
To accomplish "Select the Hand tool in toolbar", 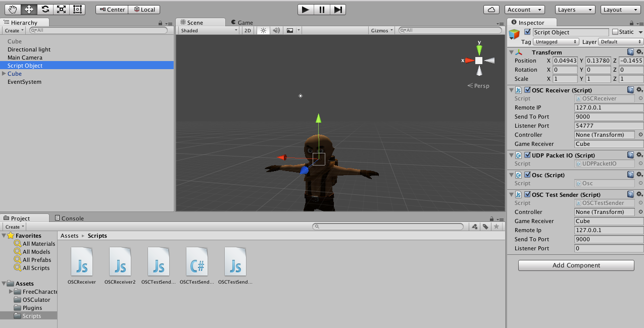I will point(13,9).
